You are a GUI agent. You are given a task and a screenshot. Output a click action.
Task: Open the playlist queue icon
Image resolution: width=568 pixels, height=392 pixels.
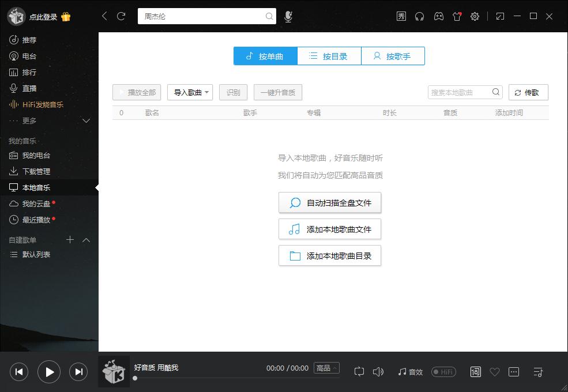point(538,372)
